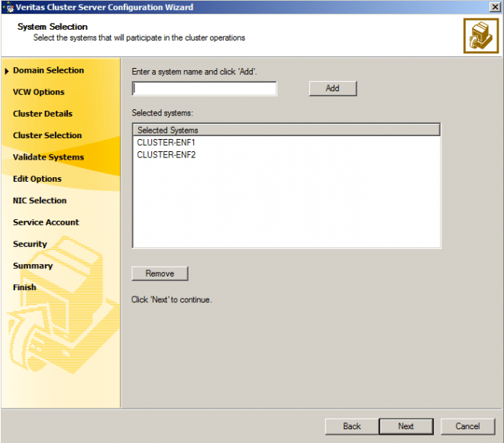This screenshot has height=443, width=504.
Task: Cancel the configuration wizard
Action: [x=467, y=426]
